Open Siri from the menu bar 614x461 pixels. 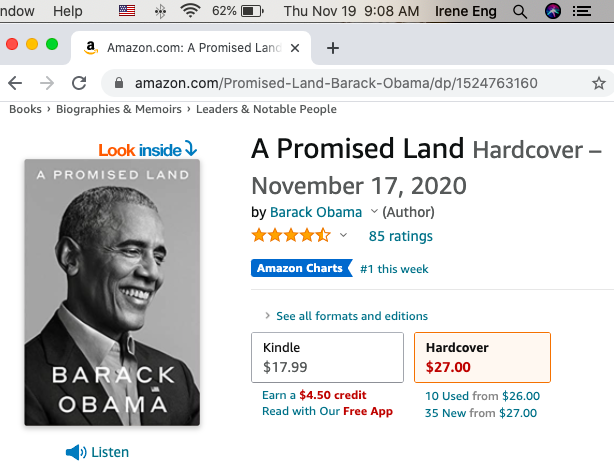tap(553, 11)
